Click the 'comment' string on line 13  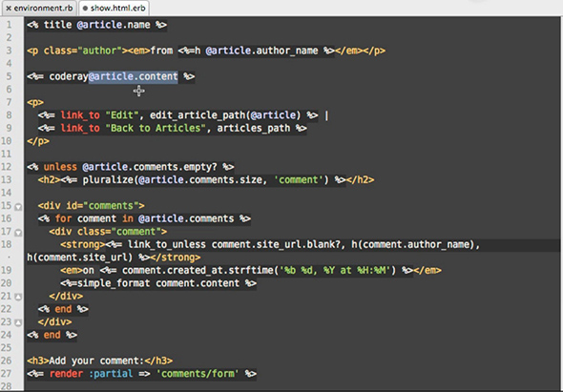coord(299,180)
